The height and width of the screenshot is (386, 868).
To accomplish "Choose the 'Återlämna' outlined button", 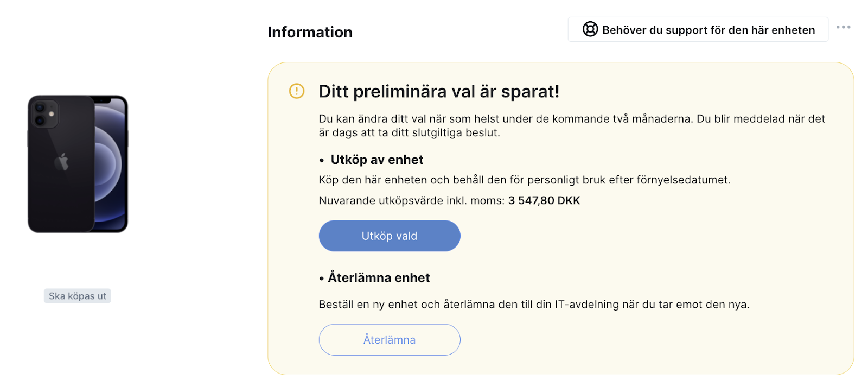I will point(390,340).
